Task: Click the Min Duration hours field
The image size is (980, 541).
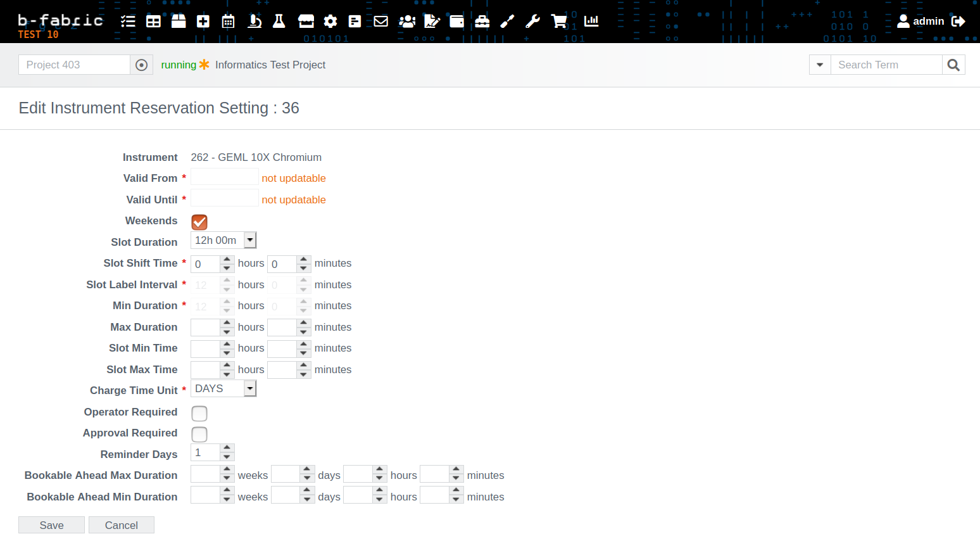Action: [x=213, y=306]
